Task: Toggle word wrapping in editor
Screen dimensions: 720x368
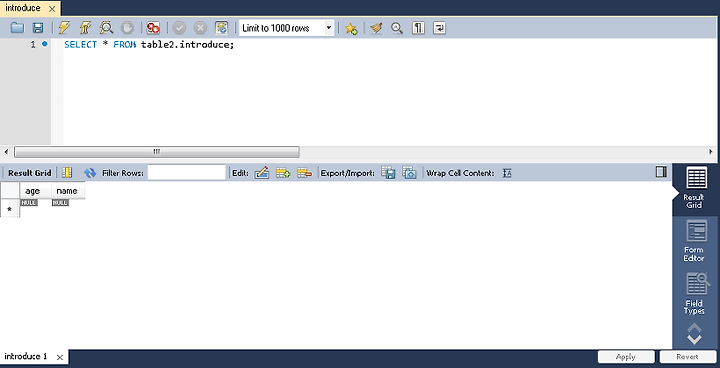Action: (x=439, y=28)
